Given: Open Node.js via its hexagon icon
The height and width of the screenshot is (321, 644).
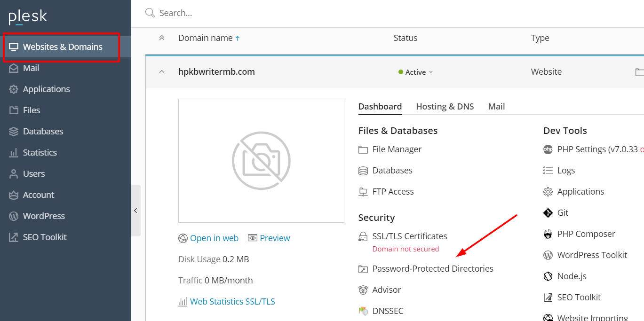Looking at the screenshot, I should click(x=548, y=276).
